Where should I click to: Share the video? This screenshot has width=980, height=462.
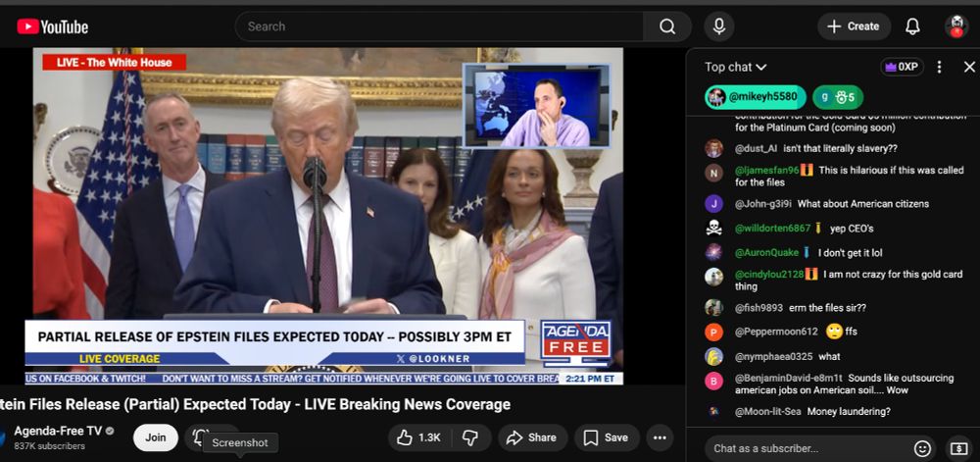point(532,437)
